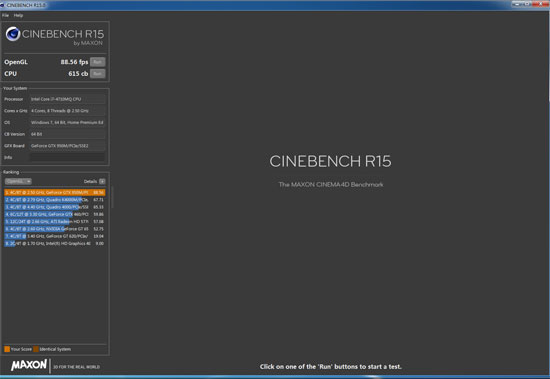Click the Identical System legend swatch
Image resolution: width=550 pixels, height=379 pixels.
coord(36,349)
